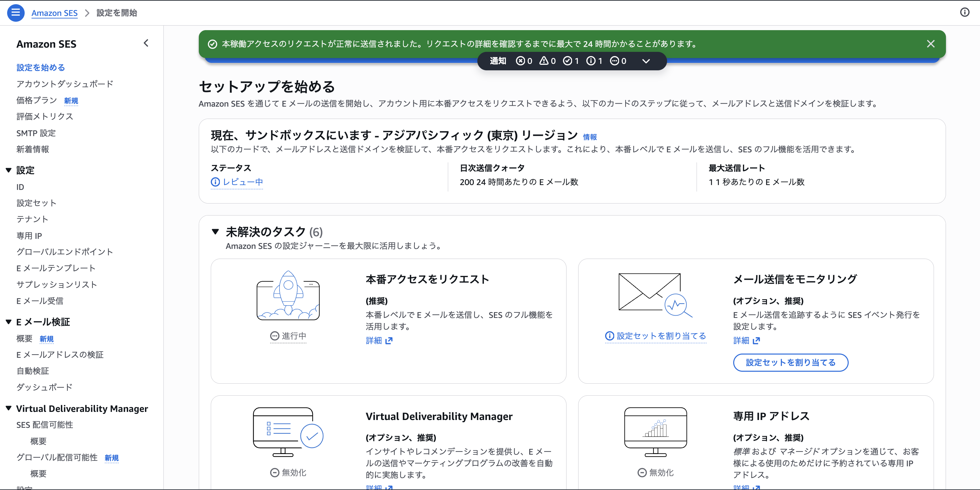Viewport: 980px width, 490px height.
Task: Open サプレッションリスト in the sidebar
Action: (x=57, y=285)
